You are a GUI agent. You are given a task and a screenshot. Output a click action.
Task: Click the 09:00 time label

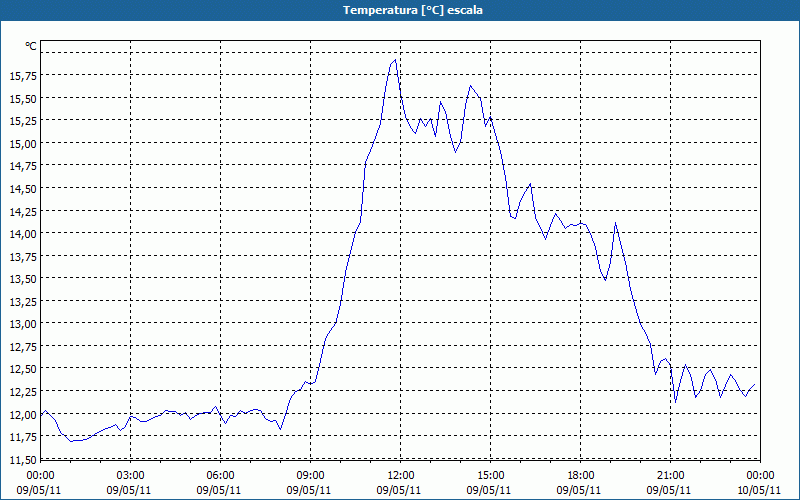click(310, 475)
